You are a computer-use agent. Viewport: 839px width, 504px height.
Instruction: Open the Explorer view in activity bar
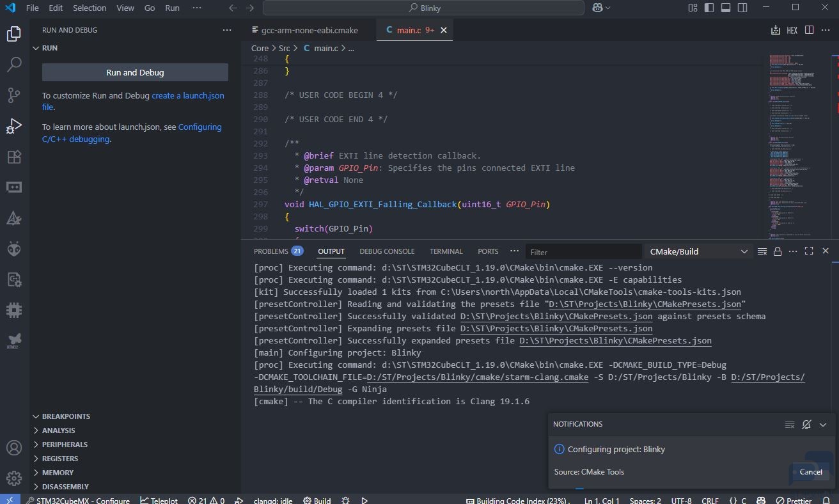point(14,34)
